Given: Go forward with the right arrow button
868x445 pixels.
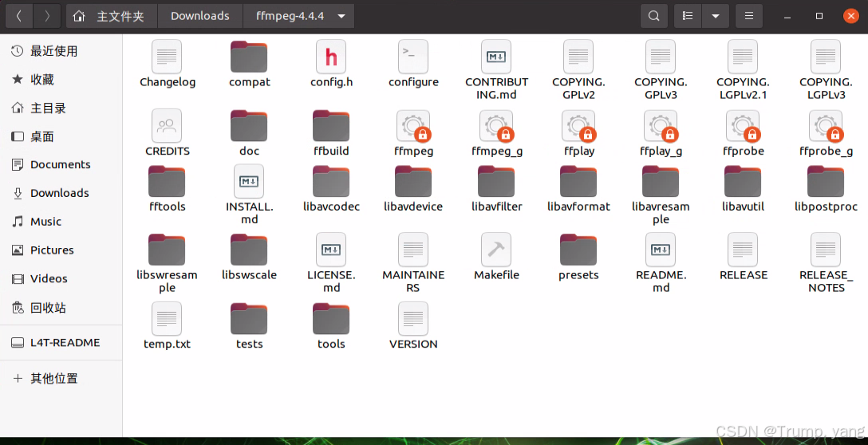Looking at the screenshot, I should (47, 16).
